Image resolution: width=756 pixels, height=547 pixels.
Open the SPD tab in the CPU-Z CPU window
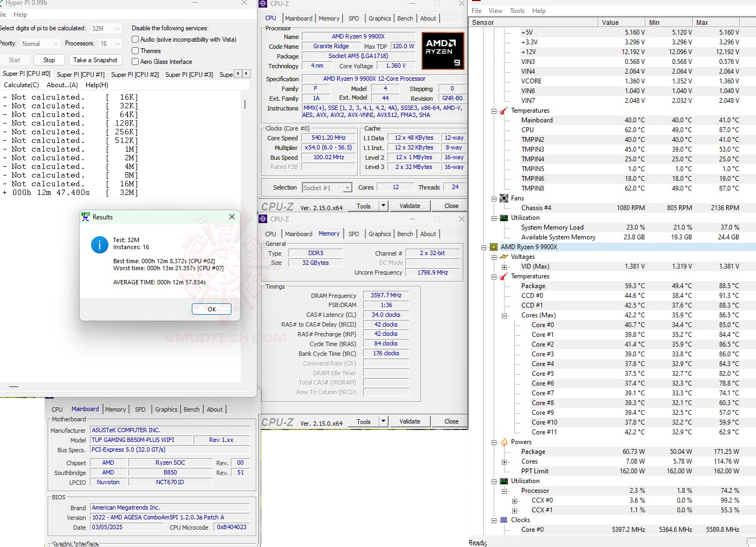pyautogui.click(x=354, y=18)
